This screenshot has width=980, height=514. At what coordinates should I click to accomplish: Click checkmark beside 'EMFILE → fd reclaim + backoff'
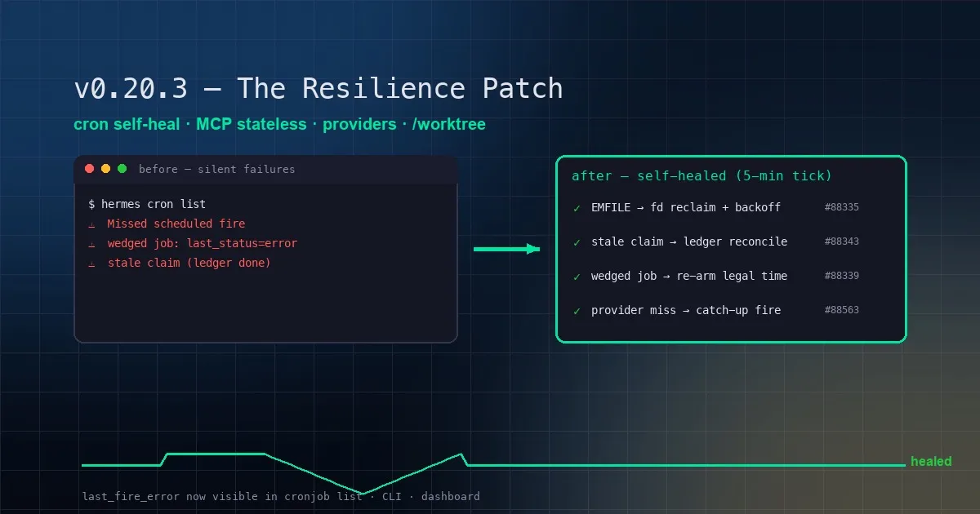click(x=577, y=207)
